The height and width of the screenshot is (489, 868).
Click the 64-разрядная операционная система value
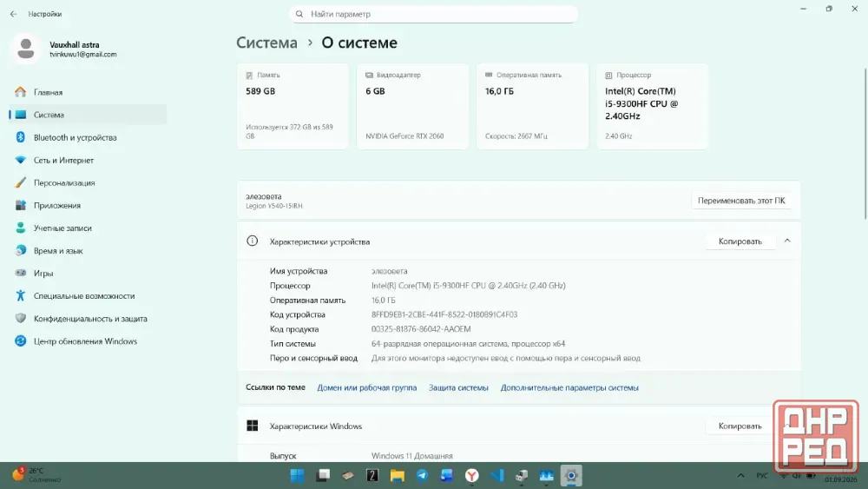[x=469, y=343]
